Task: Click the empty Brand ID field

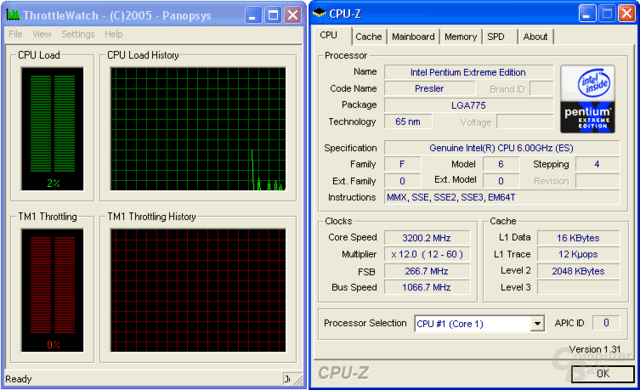Action: [541, 89]
